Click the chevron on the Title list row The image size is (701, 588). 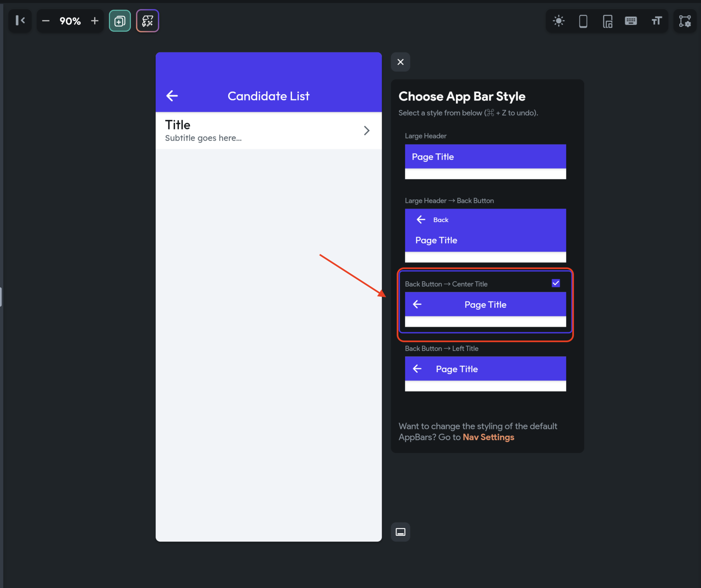pyautogui.click(x=367, y=130)
